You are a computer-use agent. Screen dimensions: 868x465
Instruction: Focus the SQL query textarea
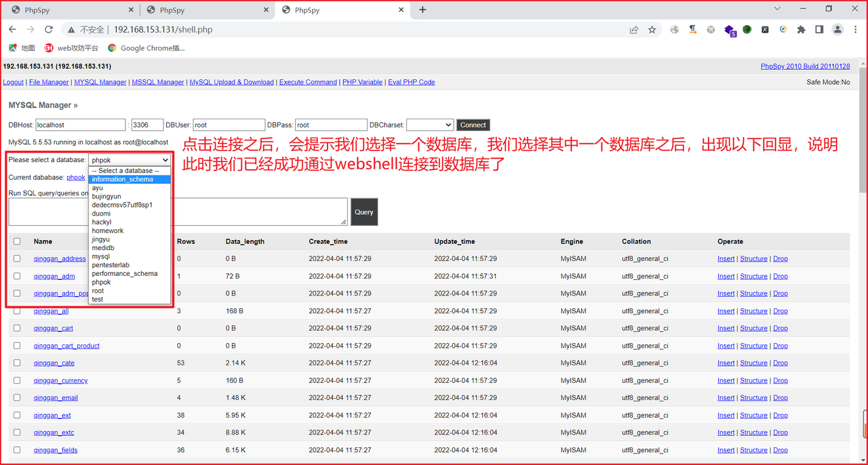[x=178, y=211]
